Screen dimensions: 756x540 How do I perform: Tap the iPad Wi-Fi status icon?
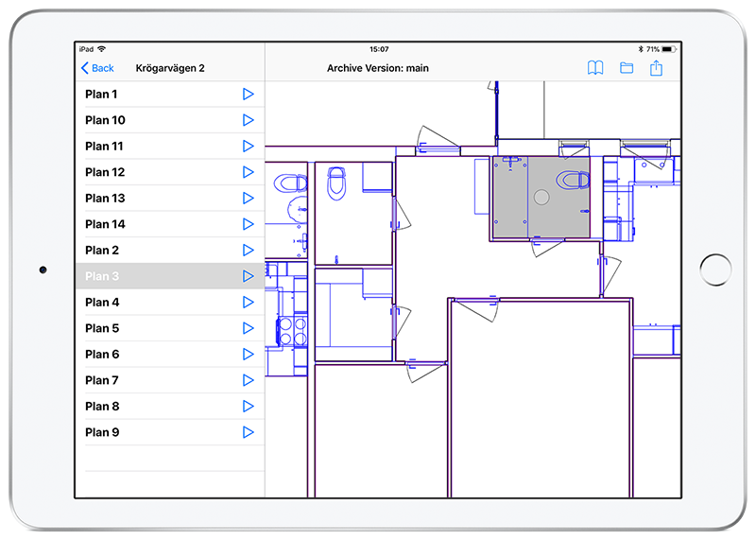101,49
